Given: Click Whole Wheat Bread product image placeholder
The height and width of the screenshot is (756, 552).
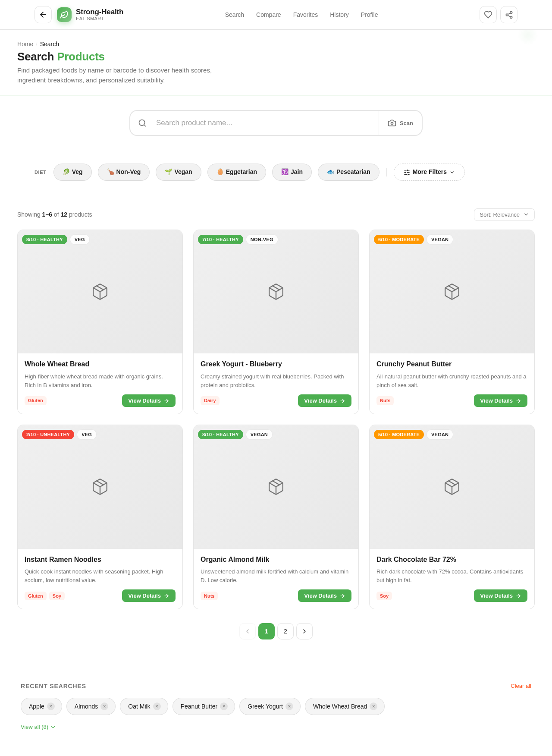Looking at the screenshot, I should [100, 292].
